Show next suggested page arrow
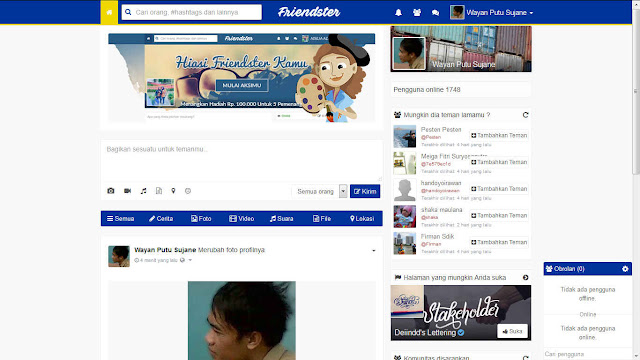 pyautogui.click(x=525, y=278)
